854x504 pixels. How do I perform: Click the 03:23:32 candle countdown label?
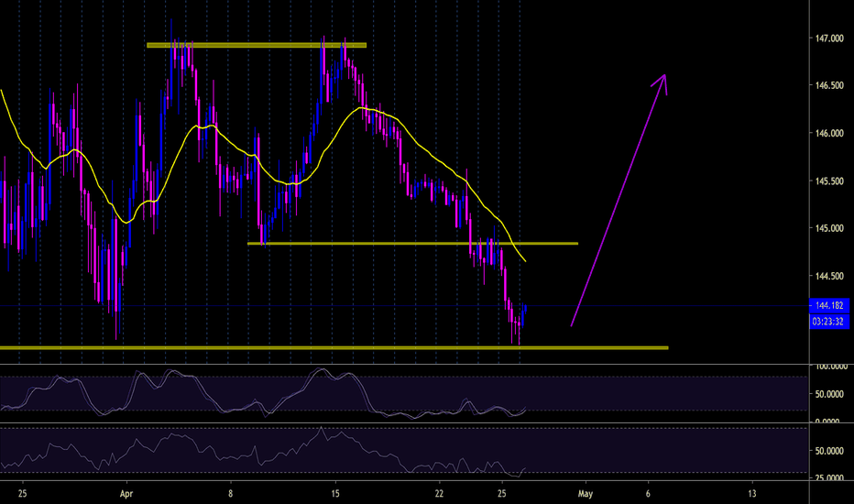tap(829, 322)
